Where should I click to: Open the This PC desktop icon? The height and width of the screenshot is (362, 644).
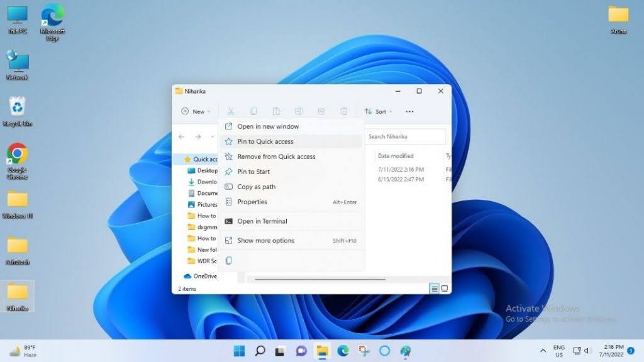[17, 19]
